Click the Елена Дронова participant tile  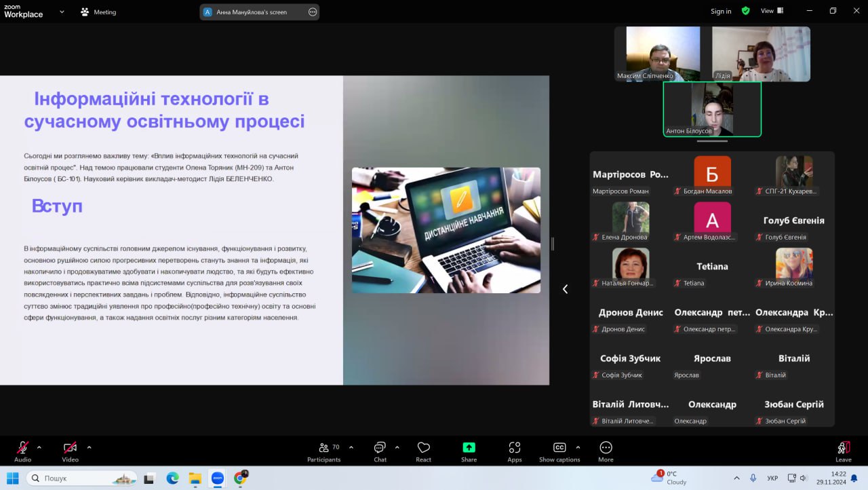[x=631, y=222]
